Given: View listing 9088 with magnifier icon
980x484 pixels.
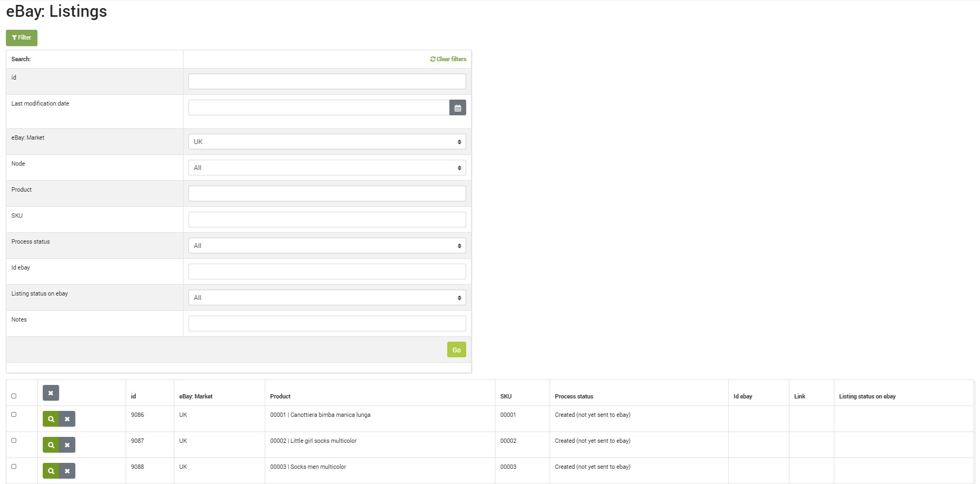Looking at the screenshot, I should (51, 471).
